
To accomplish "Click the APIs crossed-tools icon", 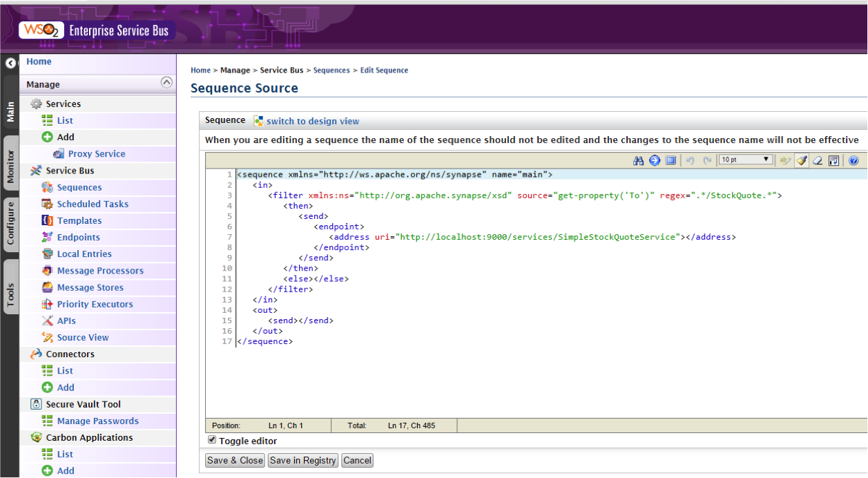I will 47,321.
